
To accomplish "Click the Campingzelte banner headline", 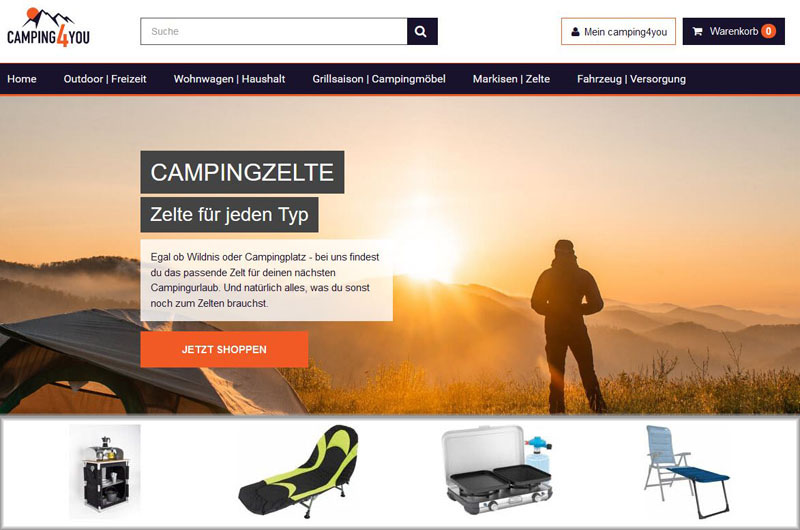I will click(242, 172).
